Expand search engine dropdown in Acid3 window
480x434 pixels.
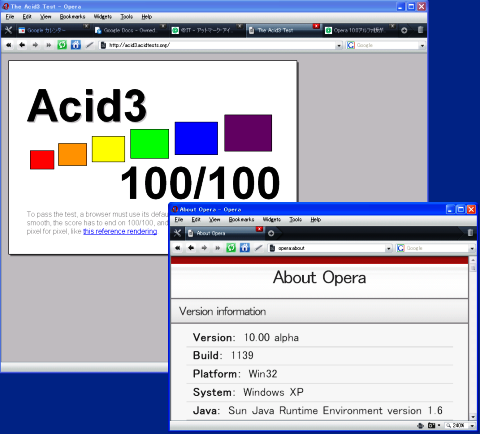click(x=422, y=45)
